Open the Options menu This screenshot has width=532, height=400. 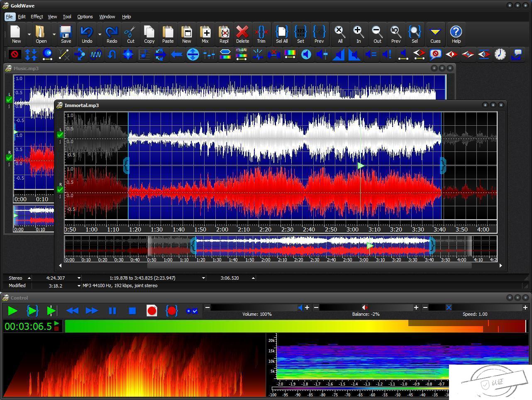click(x=85, y=17)
